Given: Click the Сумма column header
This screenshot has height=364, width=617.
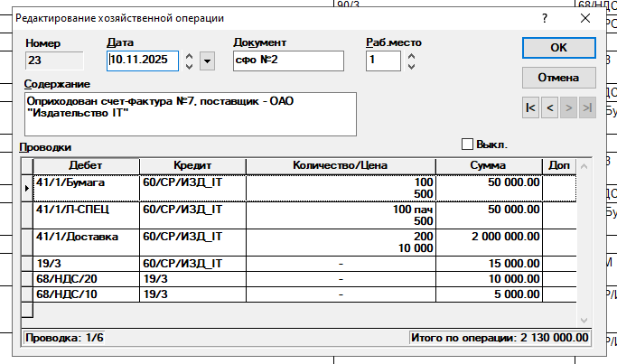Looking at the screenshot, I should [488, 165].
